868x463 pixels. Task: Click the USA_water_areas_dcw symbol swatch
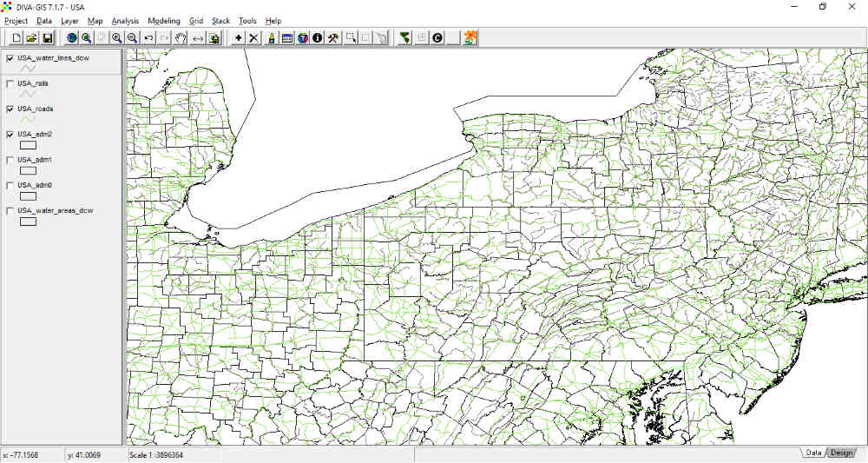[28, 222]
